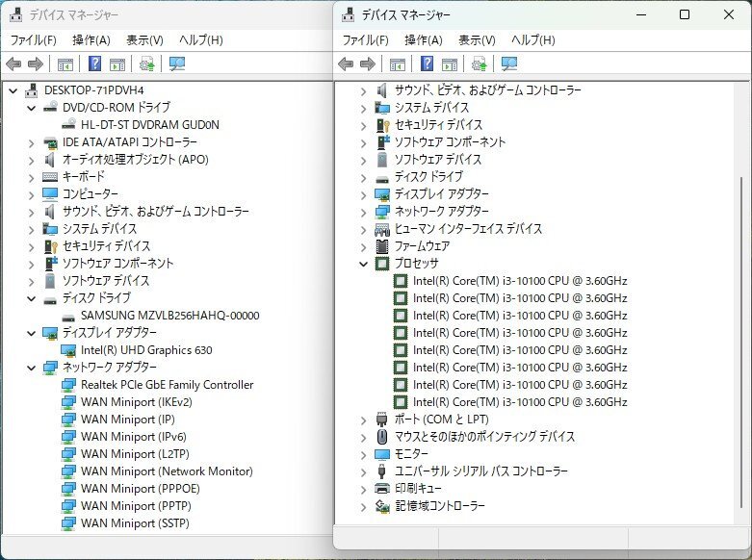Image resolution: width=752 pixels, height=560 pixels.
Task: Select Realtek PCIe GbE Family Controller icon
Action: pos(69,385)
